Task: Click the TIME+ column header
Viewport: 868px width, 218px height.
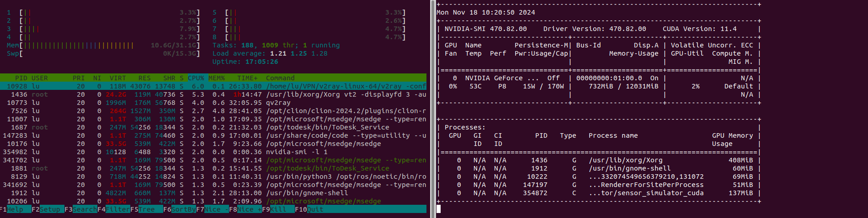Action: [x=247, y=78]
